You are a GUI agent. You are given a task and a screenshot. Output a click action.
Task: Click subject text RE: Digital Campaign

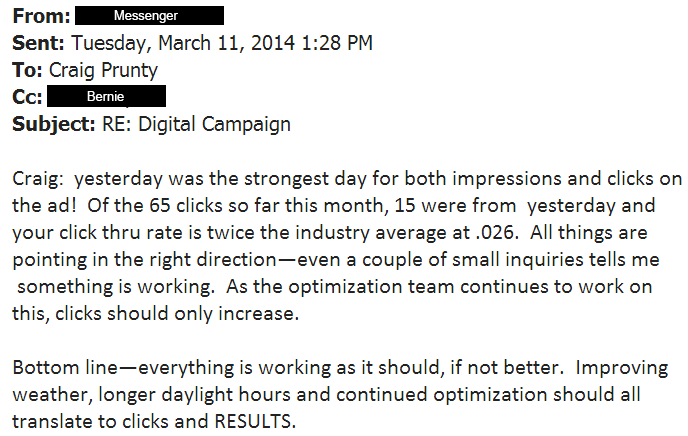[197, 125]
